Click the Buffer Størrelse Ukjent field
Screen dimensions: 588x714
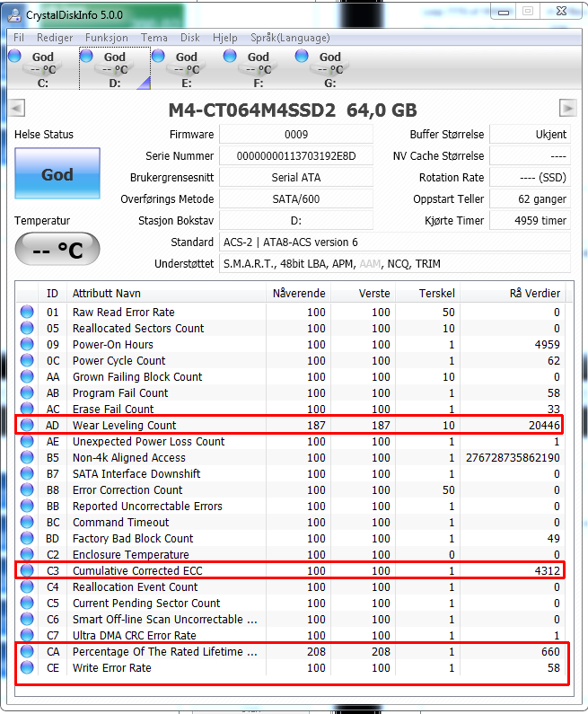point(530,135)
